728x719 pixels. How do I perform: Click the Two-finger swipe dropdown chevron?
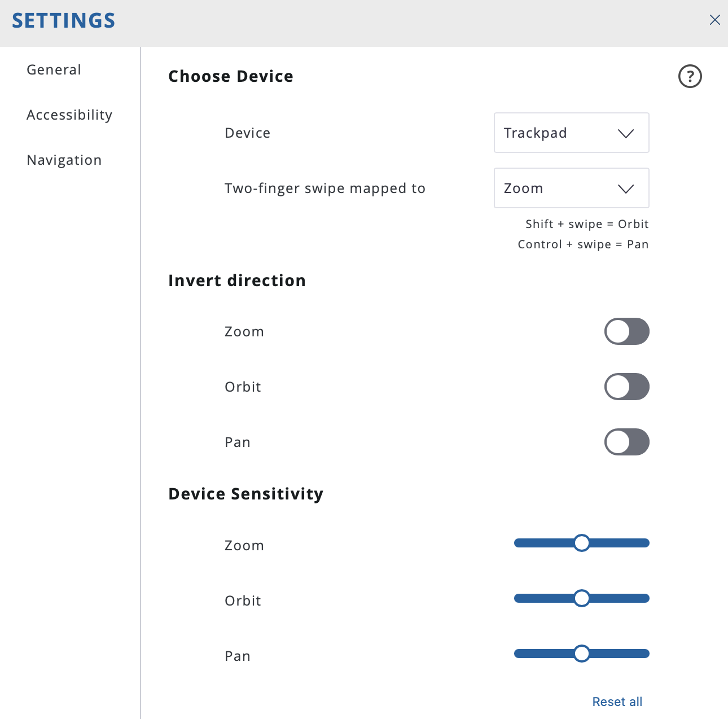[626, 188]
